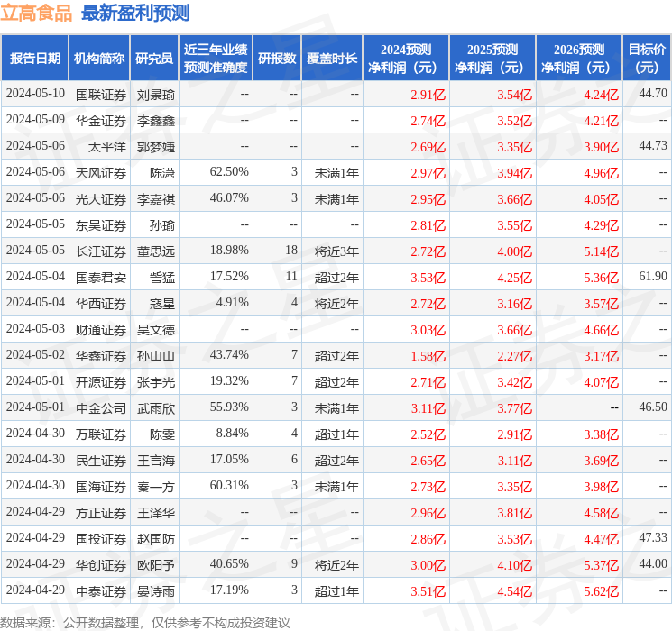Click the 近三年业绩预测准确度 column header

(x=216, y=58)
